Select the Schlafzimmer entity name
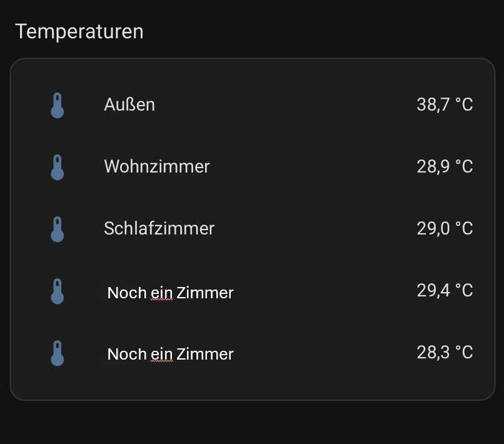 point(159,229)
